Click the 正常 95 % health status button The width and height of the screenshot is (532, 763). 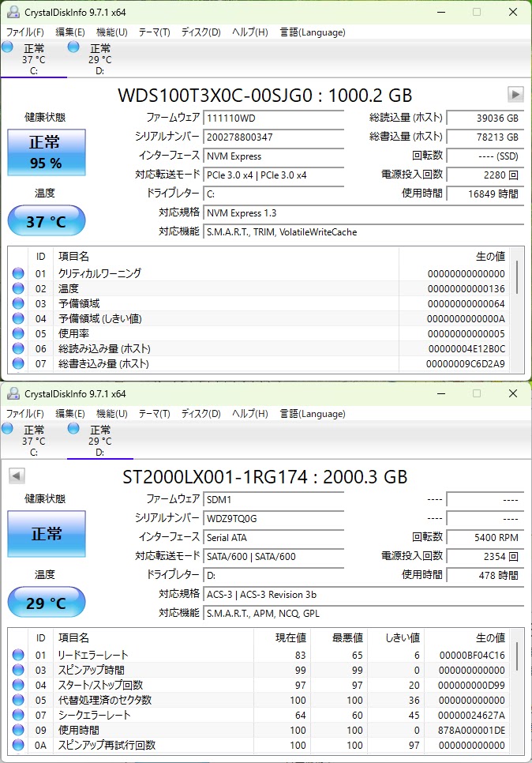[47, 152]
